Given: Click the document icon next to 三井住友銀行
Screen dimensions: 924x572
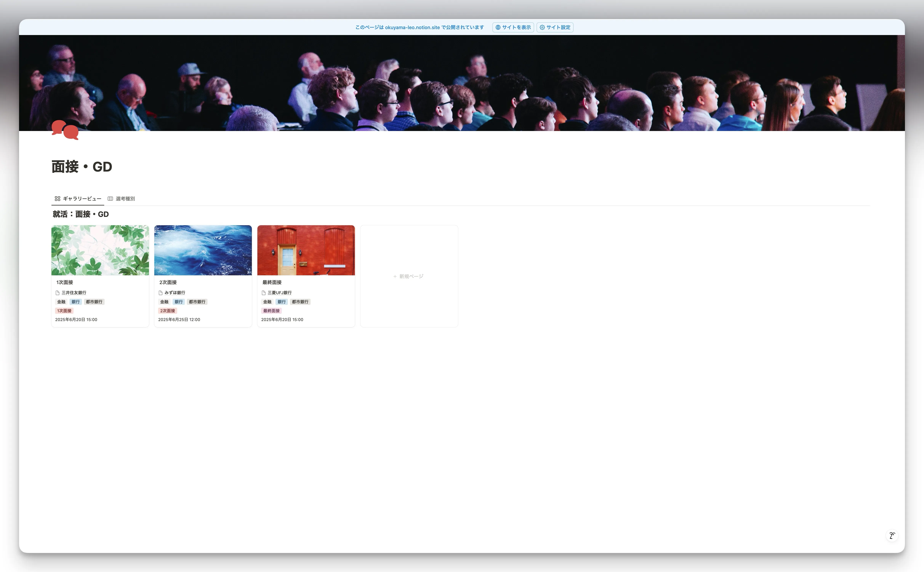Looking at the screenshot, I should click(x=58, y=292).
